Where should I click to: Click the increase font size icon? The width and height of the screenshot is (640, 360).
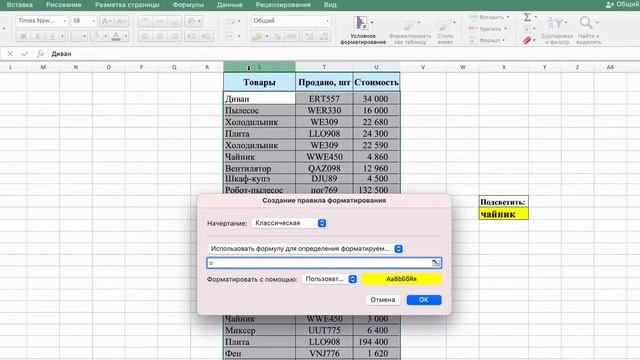[x=107, y=21]
